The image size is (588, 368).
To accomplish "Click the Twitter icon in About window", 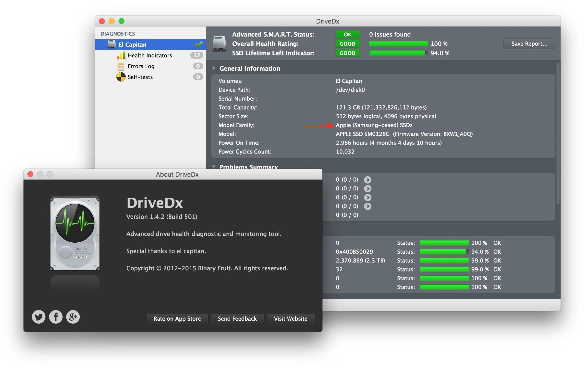I will tap(38, 317).
